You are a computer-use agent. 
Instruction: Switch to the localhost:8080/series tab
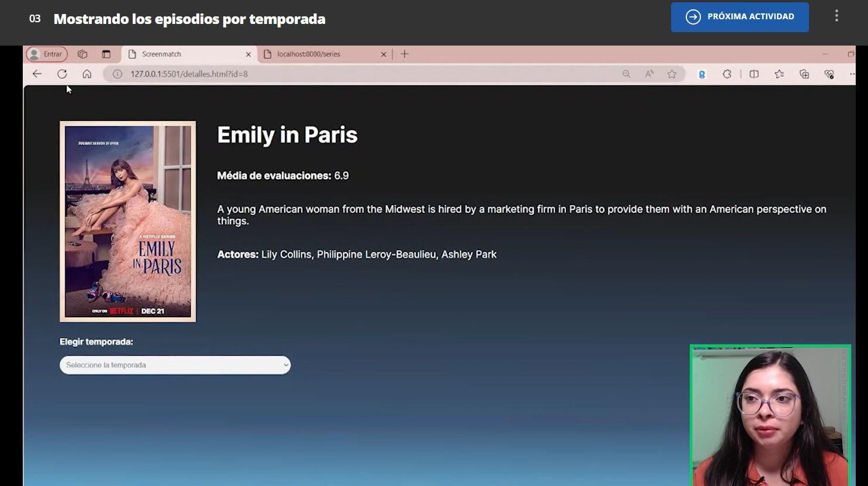click(325, 54)
